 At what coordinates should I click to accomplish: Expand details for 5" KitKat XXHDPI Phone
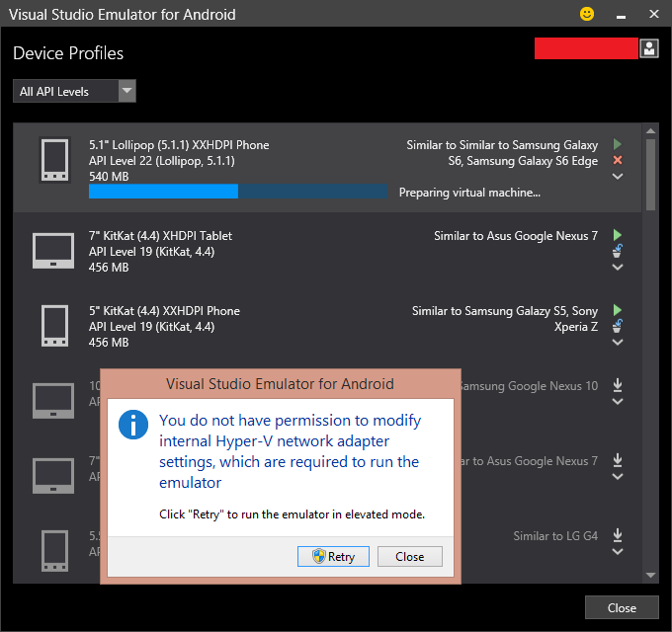tap(618, 342)
